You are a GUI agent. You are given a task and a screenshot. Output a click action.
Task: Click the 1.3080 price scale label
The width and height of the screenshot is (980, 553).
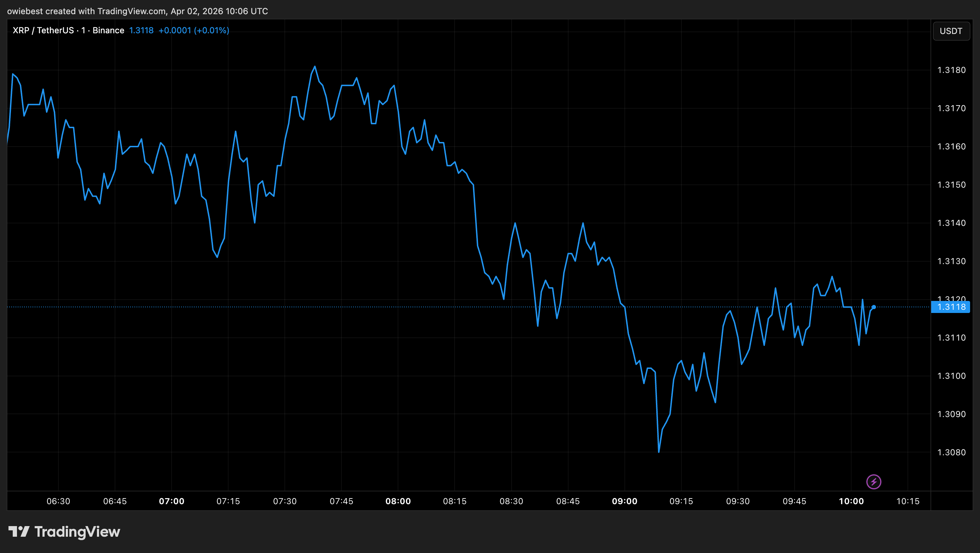[x=951, y=452]
